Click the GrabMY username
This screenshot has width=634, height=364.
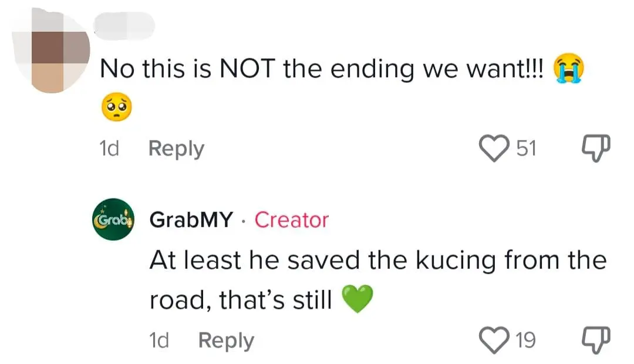(190, 220)
